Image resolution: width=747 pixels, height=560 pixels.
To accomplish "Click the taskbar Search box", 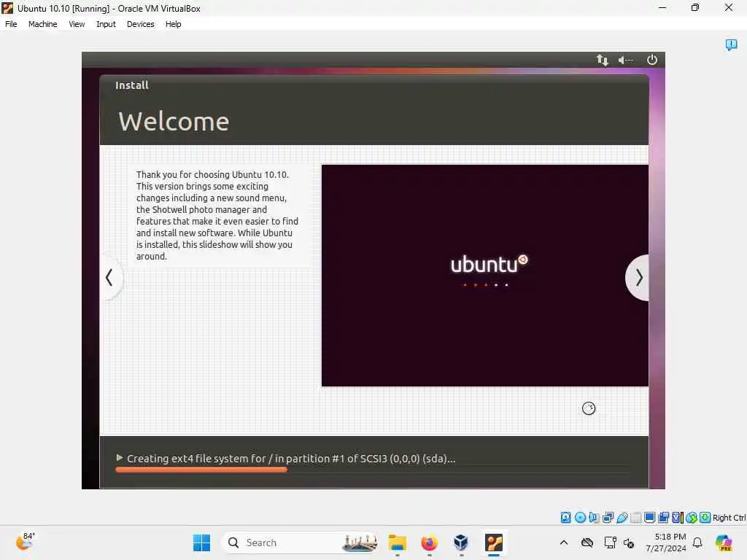I will pos(301,542).
